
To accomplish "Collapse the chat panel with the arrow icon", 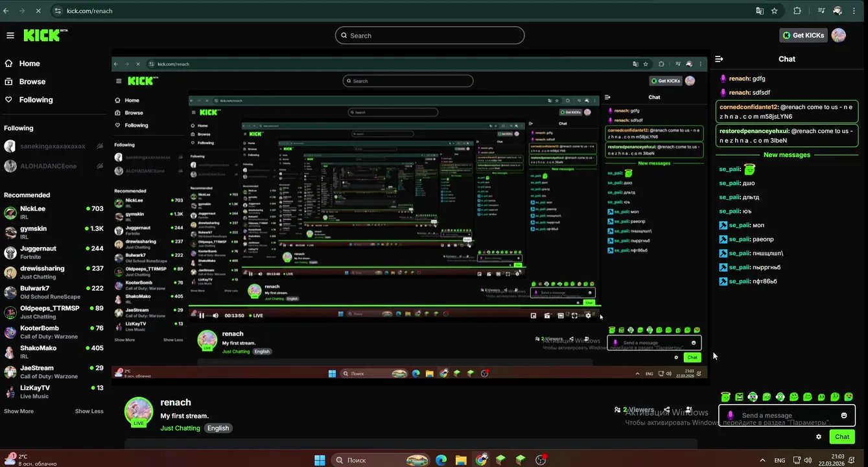I will pos(719,59).
